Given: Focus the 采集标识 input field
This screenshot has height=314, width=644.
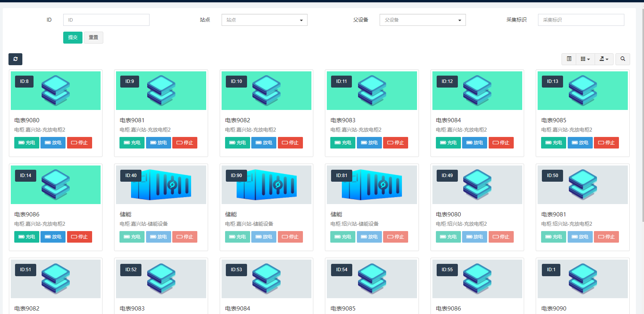Looking at the screenshot, I should [581, 20].
